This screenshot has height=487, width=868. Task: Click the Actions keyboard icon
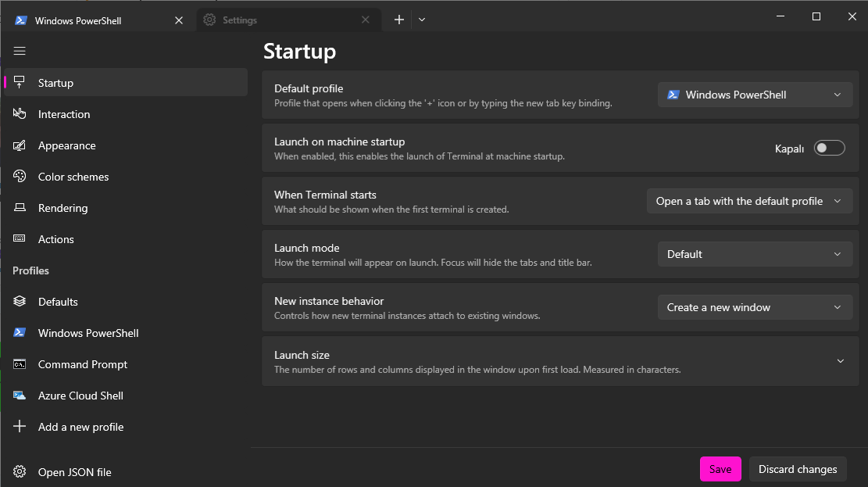20,239
